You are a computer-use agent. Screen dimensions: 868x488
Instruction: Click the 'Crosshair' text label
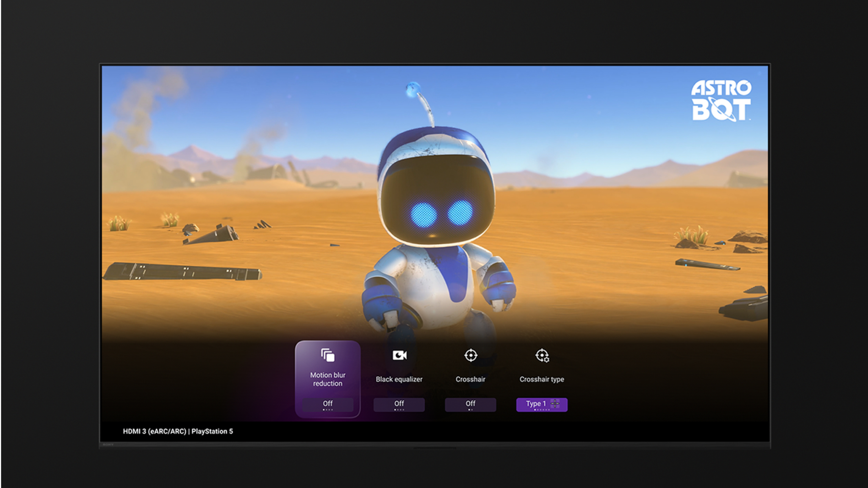[470, 379]
